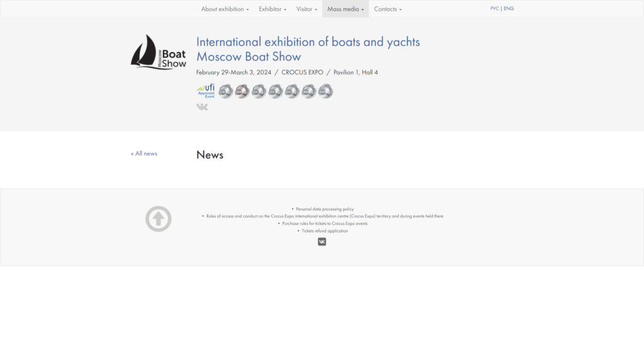Viewport: 644px width, 362px height.
Task: Click the second medal badge in the row
Action: 242,91
